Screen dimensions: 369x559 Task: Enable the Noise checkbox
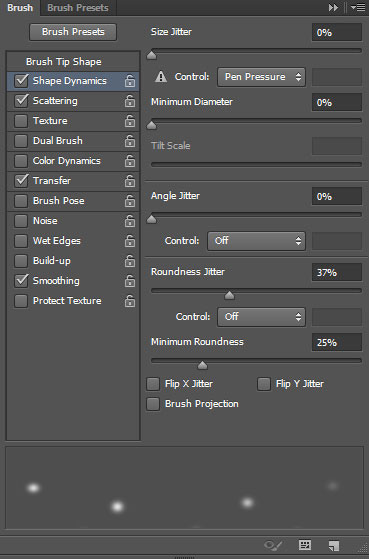21,221
